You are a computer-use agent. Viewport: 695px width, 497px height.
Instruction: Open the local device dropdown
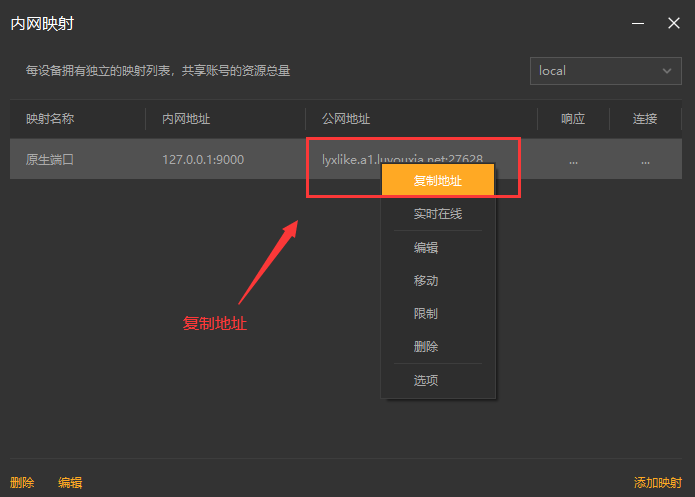605,71
